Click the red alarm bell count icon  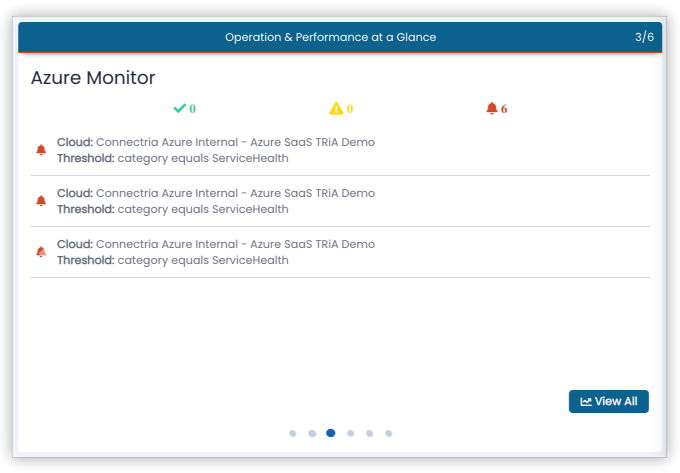(x=491, y=108)
